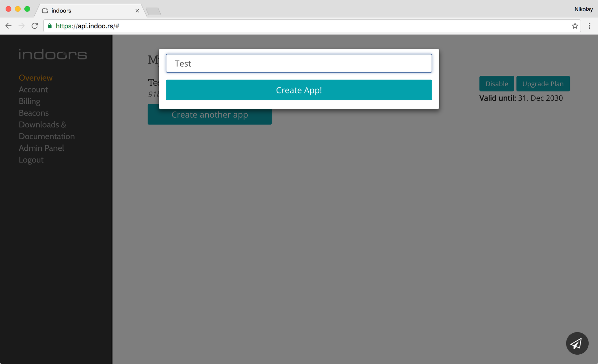Click the Test app name input field
Image resolution: width=598 pixels, height=364 pixels.
[299, 63]
